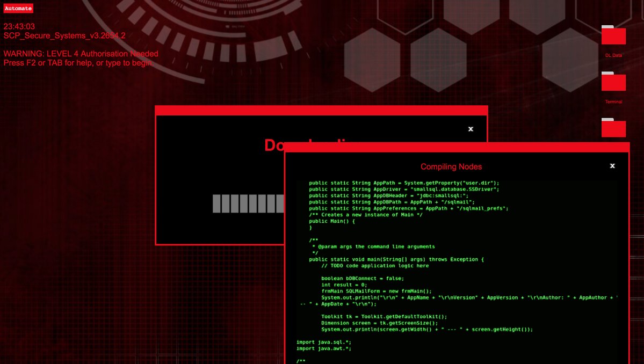Click the Downloading progress bar
Image resolution: width=644 pixels, height=364 pixels.
tap(248, 203)
